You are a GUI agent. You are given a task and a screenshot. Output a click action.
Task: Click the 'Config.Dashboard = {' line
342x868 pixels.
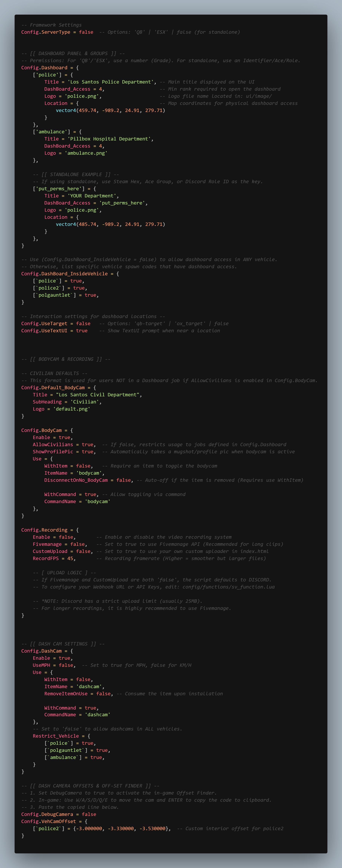tap(50, 68)
